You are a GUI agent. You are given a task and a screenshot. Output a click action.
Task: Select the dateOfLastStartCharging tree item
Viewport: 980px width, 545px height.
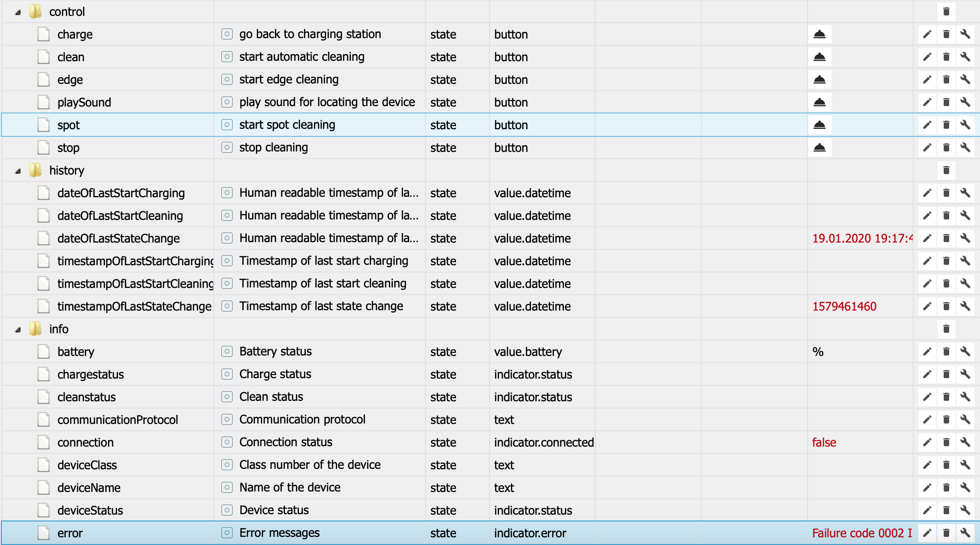(121, 193)
